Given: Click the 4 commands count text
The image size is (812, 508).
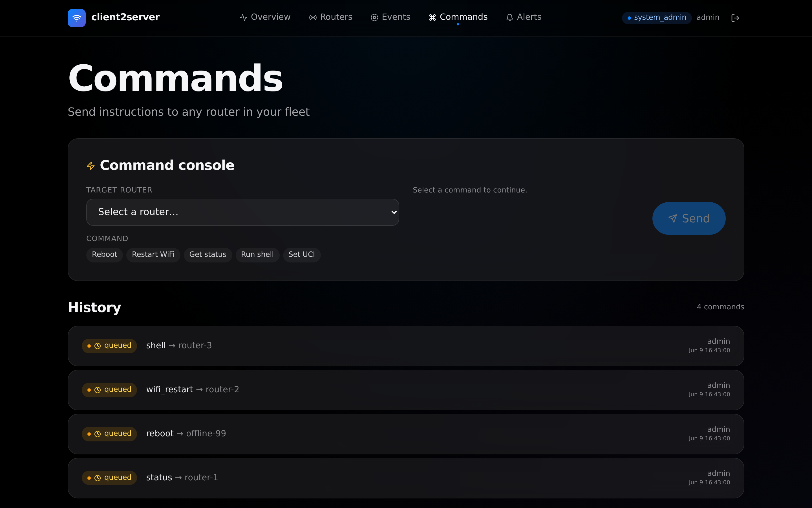Looking at the screenshot, I should 720,307.
